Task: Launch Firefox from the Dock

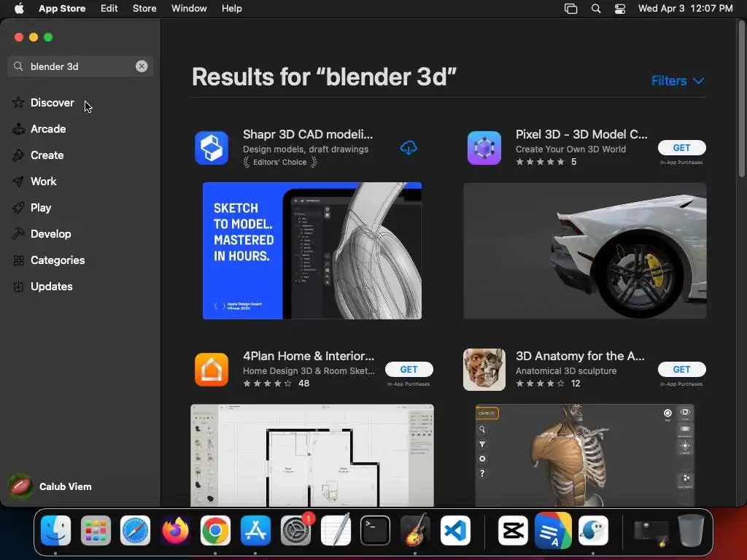Action: tap(175, 531)
